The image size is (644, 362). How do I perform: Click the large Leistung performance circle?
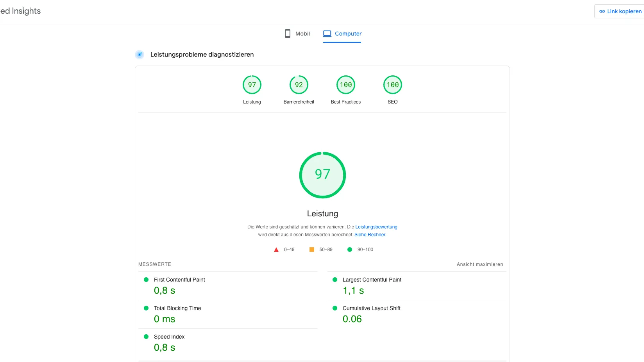(322, 175)
